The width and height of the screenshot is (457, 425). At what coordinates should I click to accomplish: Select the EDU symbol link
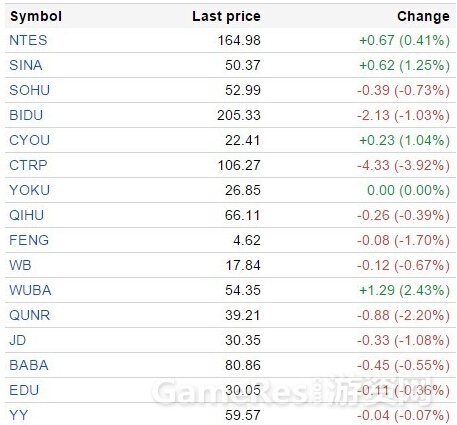tap(24, 390)
